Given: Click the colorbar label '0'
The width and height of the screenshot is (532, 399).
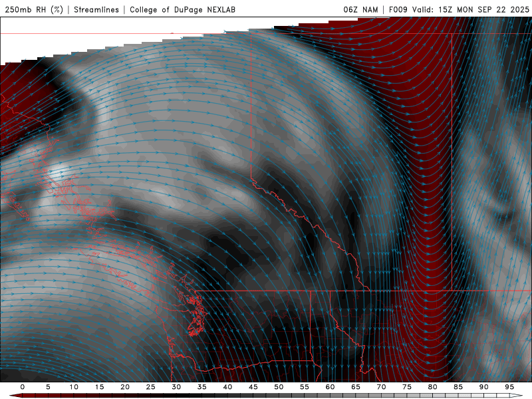Looking at the screenshot, I should pos(23,387).
